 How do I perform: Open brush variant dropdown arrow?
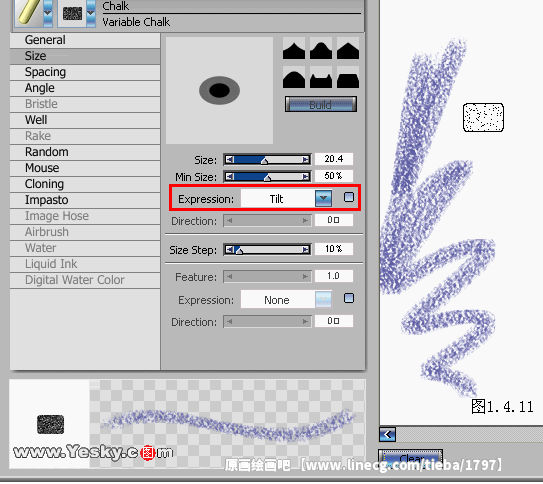coord(91,13)
